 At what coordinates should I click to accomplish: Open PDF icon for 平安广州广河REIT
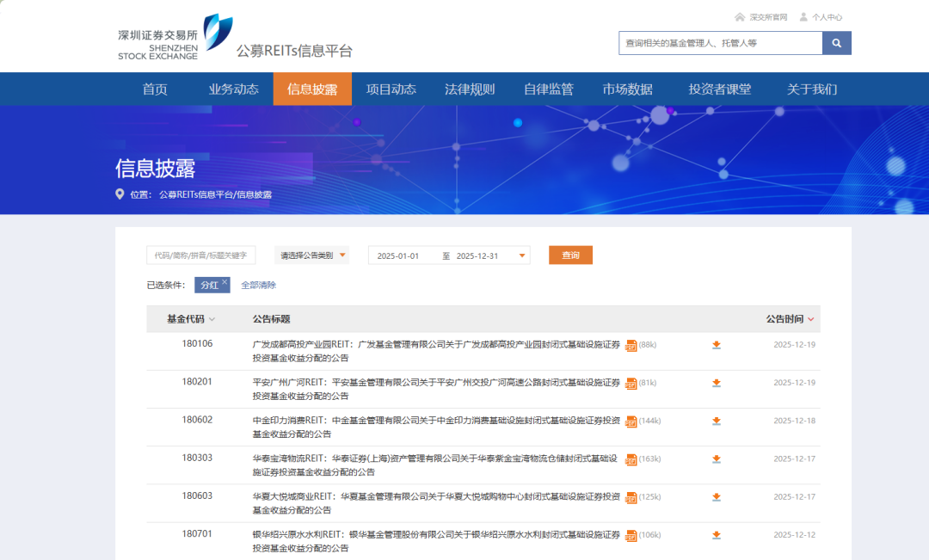[631, 383]
